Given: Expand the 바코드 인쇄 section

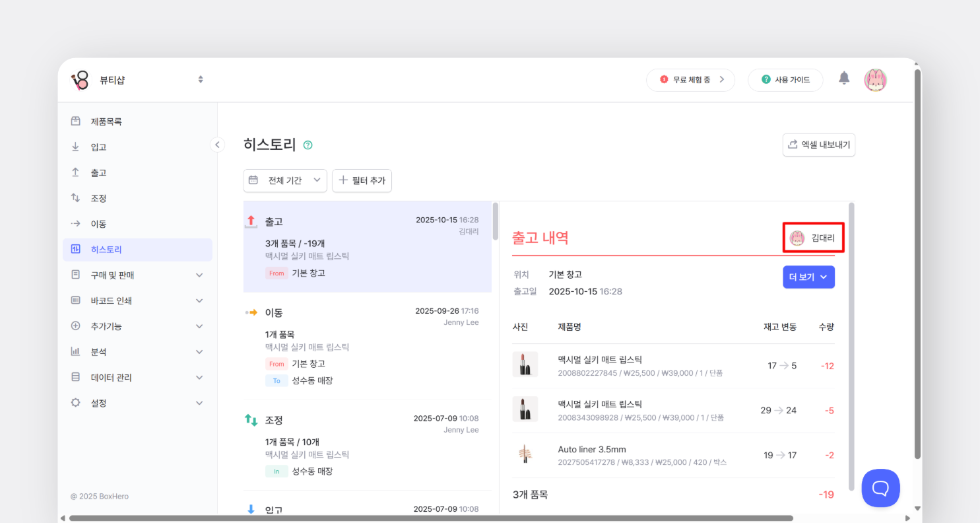Looking at the screenshot, I should (x=139, y=300).
